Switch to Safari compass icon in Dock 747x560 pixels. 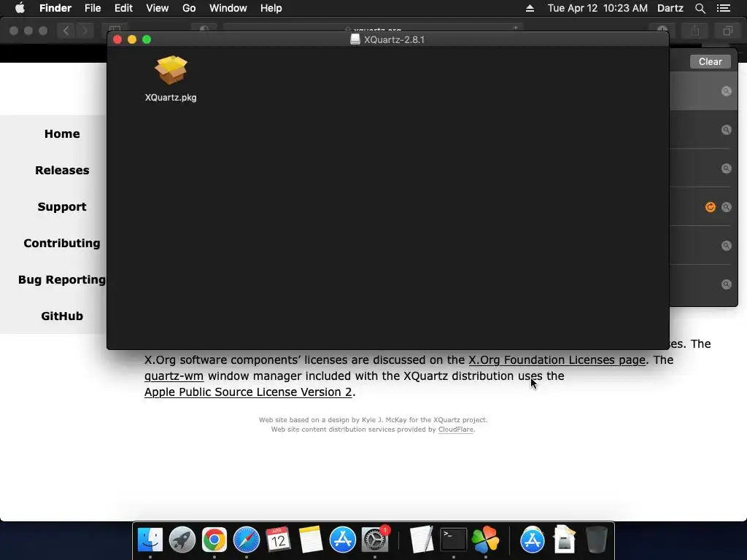(x=247, y=540)
